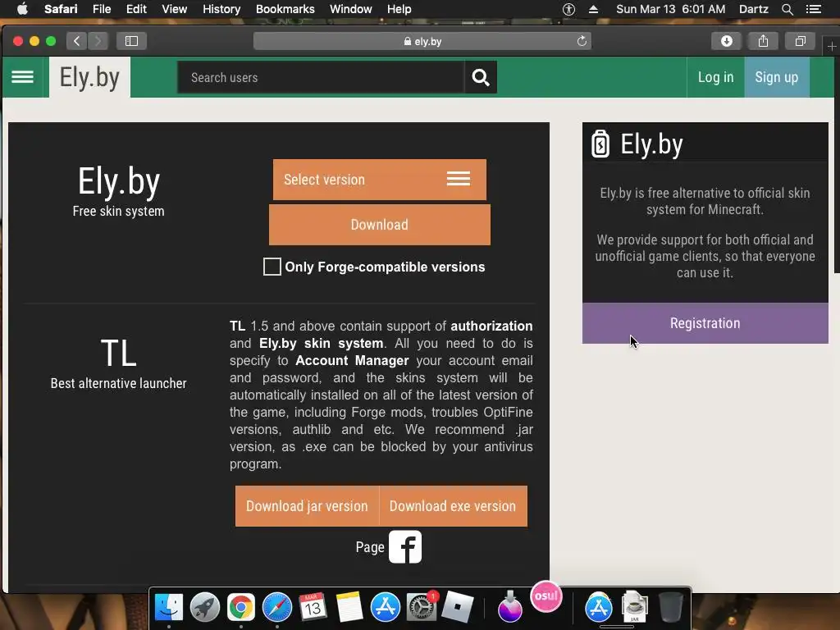Image resolution: width=840 pixels, height=630 pixels.
Task: Click the Ely.by site logo tab
Action: tap(89, 78)
